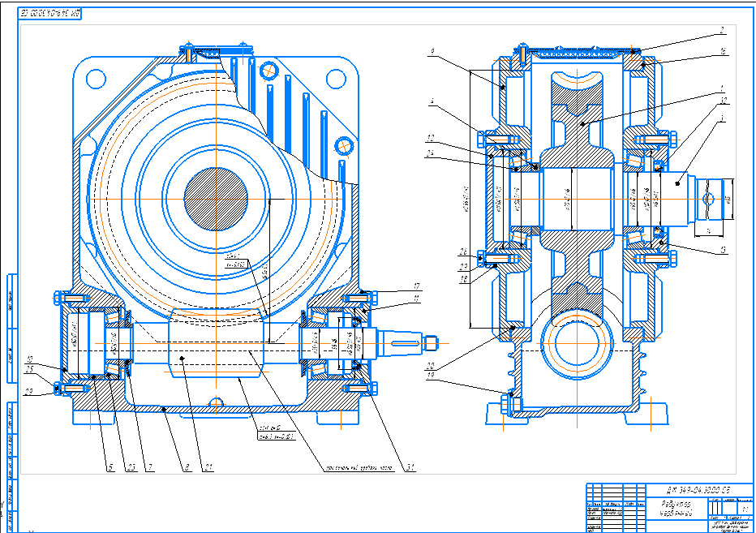
Task: Click the hatched shaft circle in the left view
Action: click(x=216, y=196)
